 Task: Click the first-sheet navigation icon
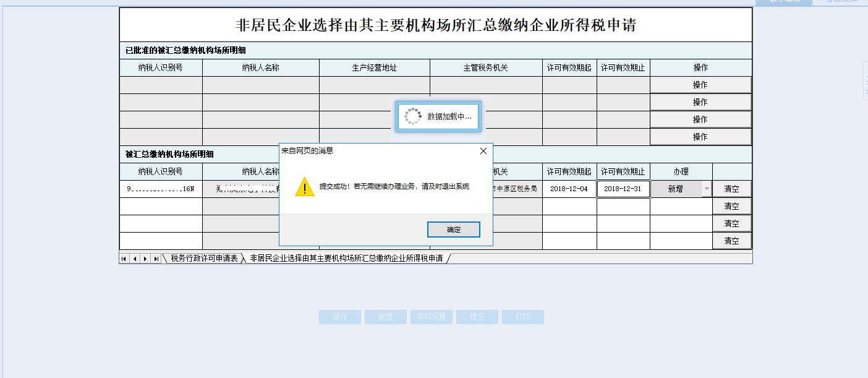tap(123, 259)
